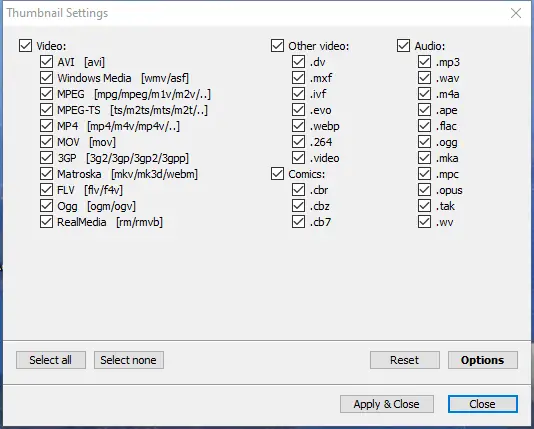Image resolution: width=534 pixels, height=429 pixels.
Task: Toggle the AVI [avi] checkbox
Action: pos(46,62)
